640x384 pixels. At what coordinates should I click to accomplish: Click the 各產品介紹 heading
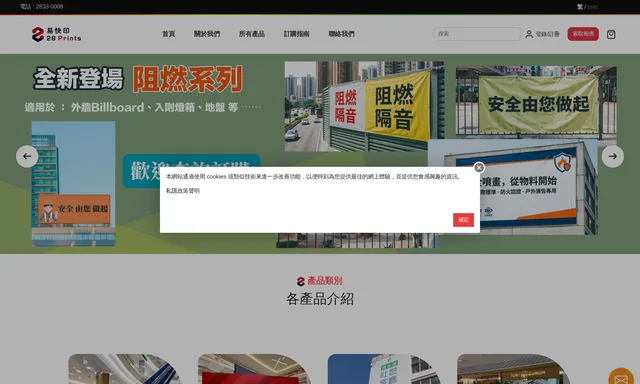point(320,299)
